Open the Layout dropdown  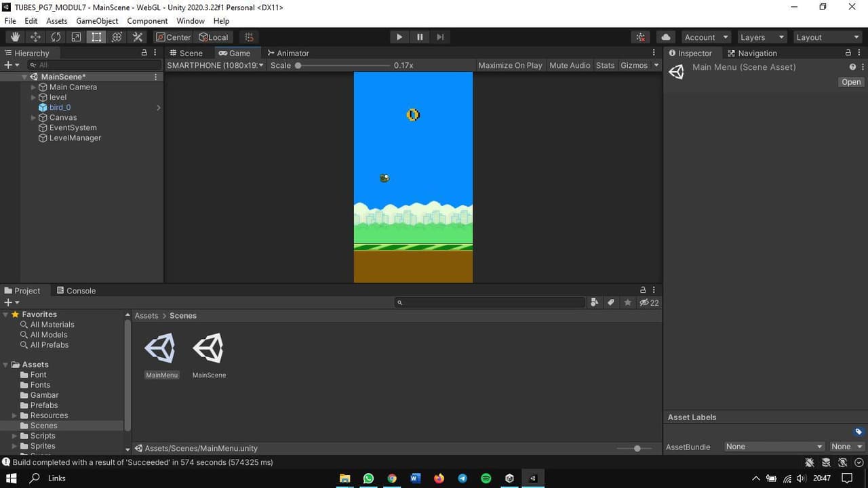coord(827,37)
